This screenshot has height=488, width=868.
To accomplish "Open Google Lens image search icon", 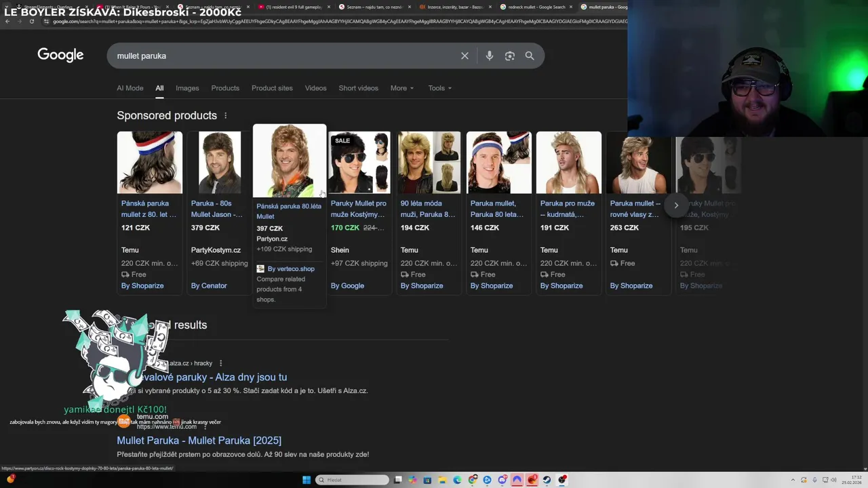I will [x=510, y=56].
